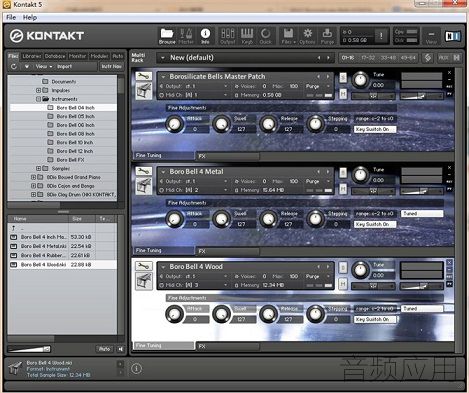
Task: Open the Purge toolbar icon
Action: pyautogui.click(x=327, y=36)
